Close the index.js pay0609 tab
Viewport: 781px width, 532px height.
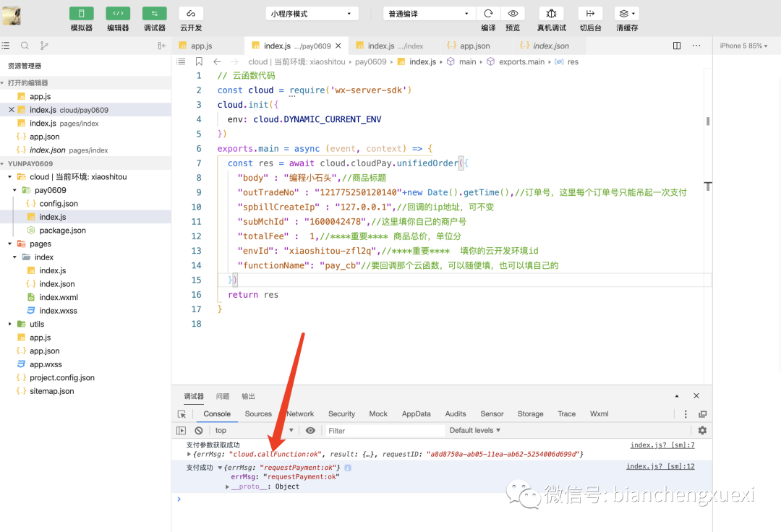338,46
